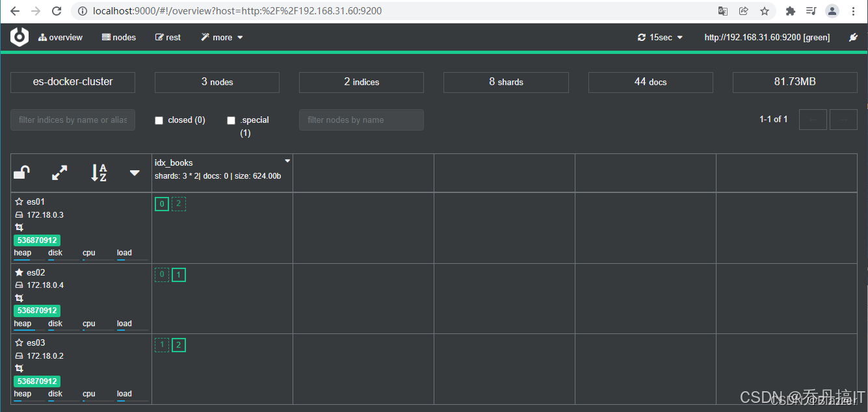Open the browser extensions puzzle icon
868x412 pixels.
point(791,11)
